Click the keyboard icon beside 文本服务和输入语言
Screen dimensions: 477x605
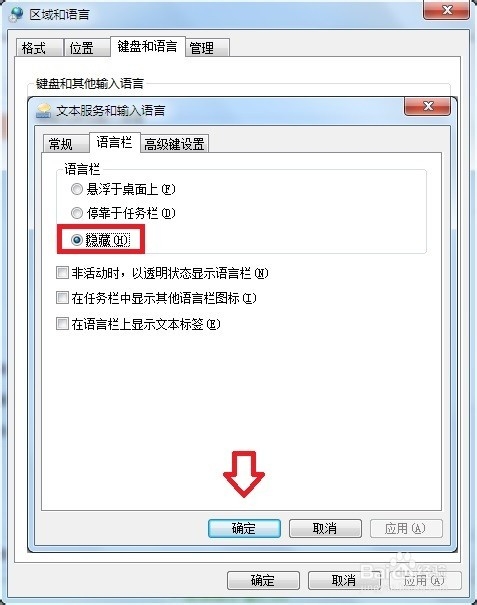(x=43, y=111)
